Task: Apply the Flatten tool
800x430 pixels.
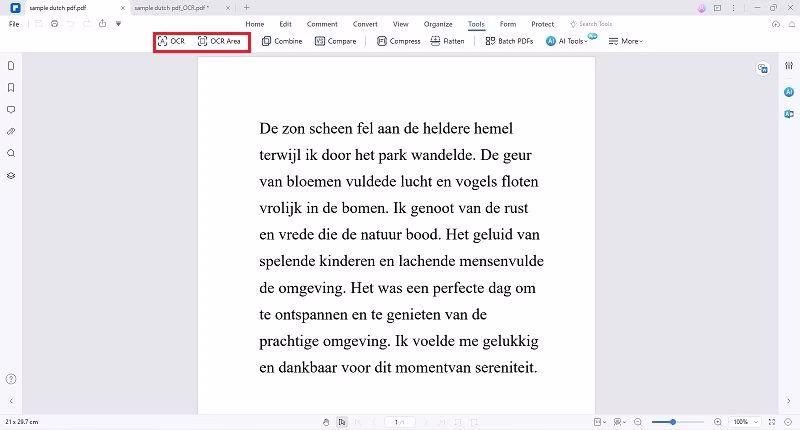Action: [447, 41]
